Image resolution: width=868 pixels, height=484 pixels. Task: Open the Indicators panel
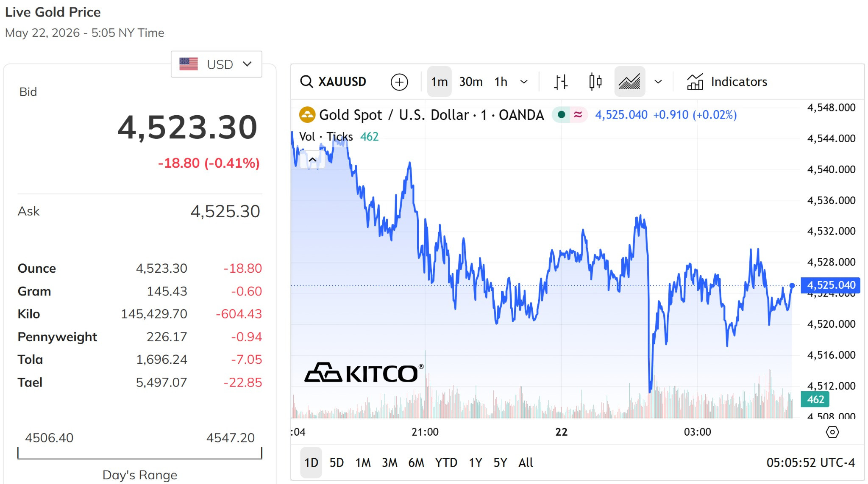(x=727, y=82)
